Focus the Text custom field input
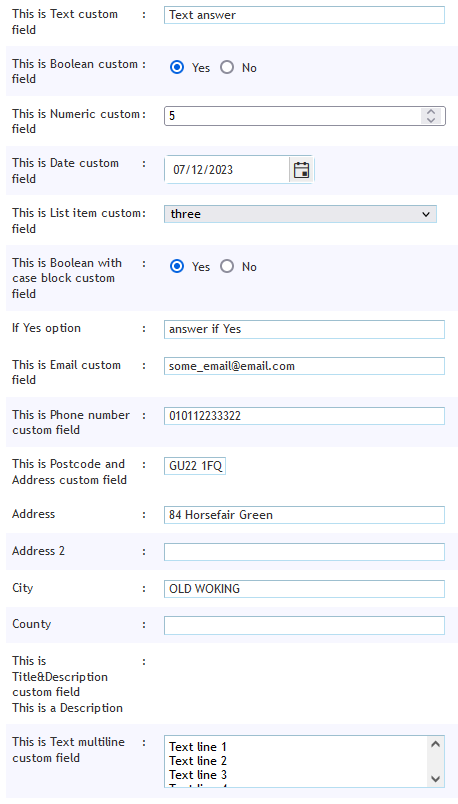Viewport: 458px width, 804px height. pos(304,15)
